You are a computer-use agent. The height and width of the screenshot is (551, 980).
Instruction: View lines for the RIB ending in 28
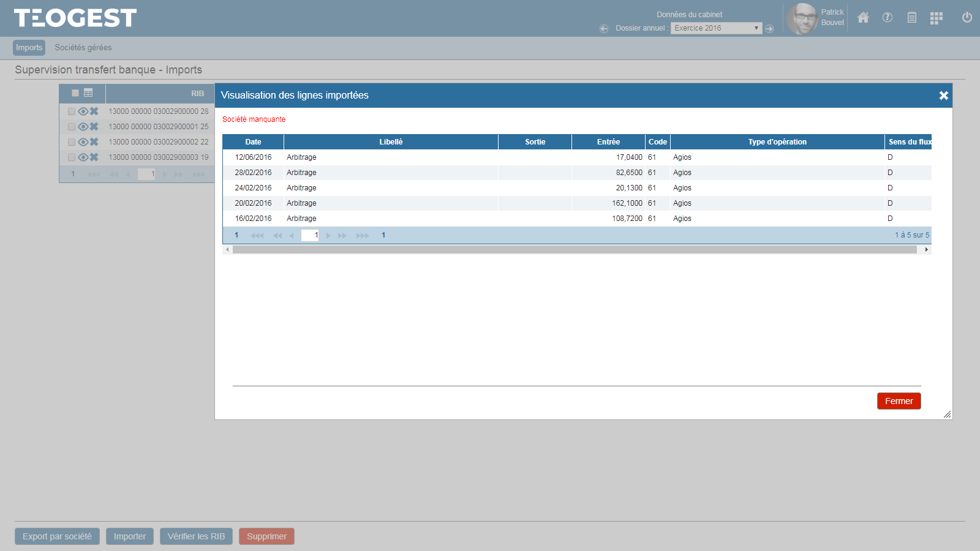tap(83, 111)
